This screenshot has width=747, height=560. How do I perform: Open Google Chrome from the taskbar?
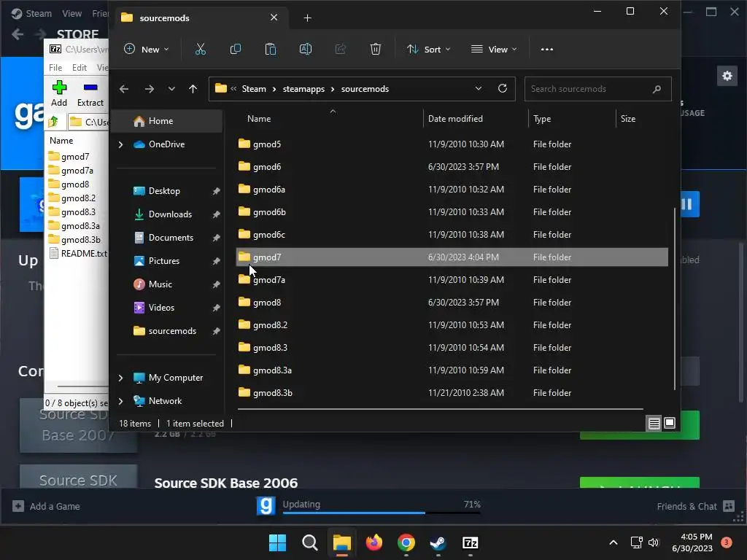(x=406, y=542)
